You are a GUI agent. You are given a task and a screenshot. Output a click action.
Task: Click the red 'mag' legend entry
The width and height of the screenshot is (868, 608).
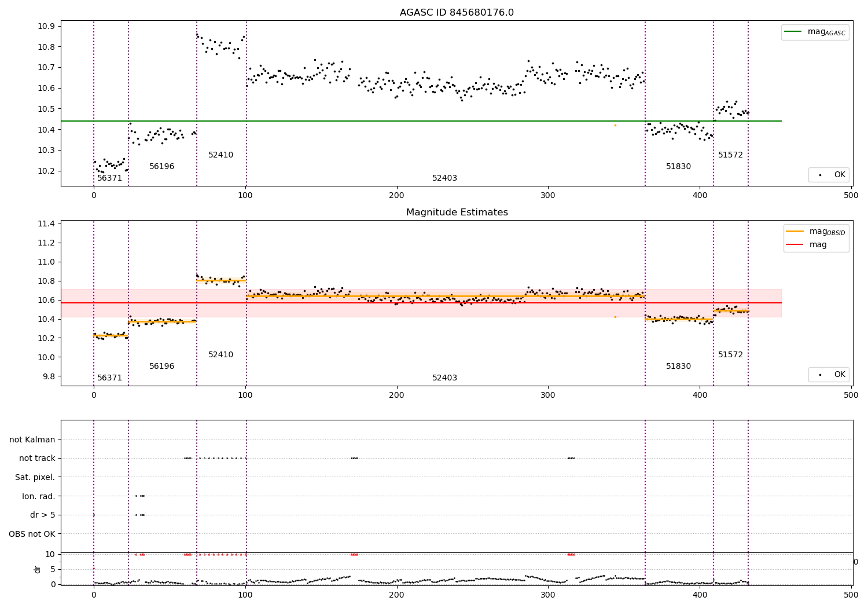click(807, 245)
